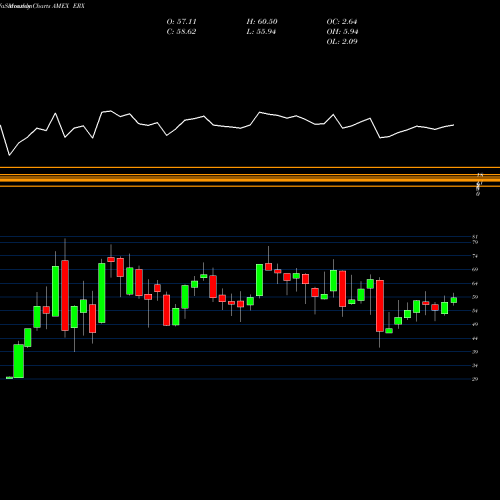Click the 81 price axis label
The width and height of the screenshot is (500, 500).
coord(475,237)
